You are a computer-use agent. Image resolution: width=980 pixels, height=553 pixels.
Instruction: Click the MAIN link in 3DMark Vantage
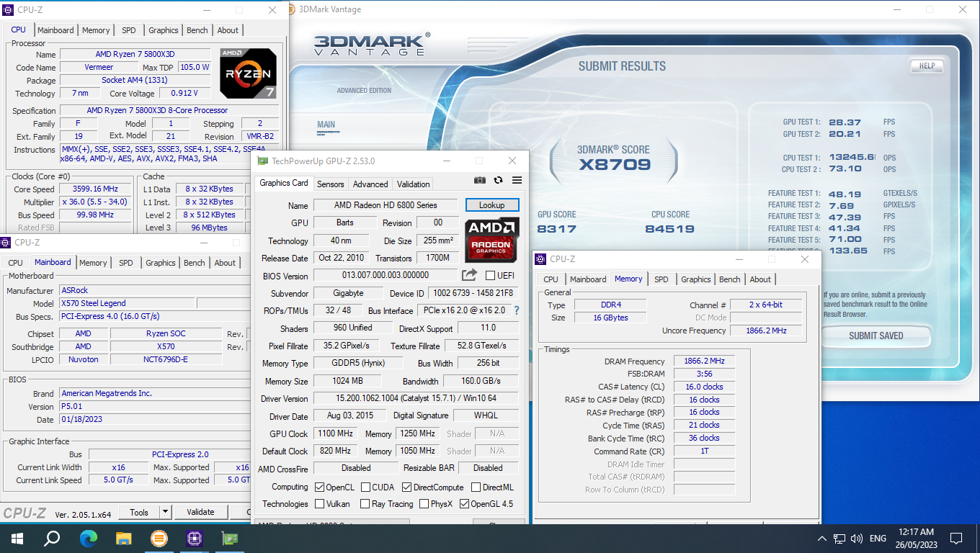(x=326, y=125)
